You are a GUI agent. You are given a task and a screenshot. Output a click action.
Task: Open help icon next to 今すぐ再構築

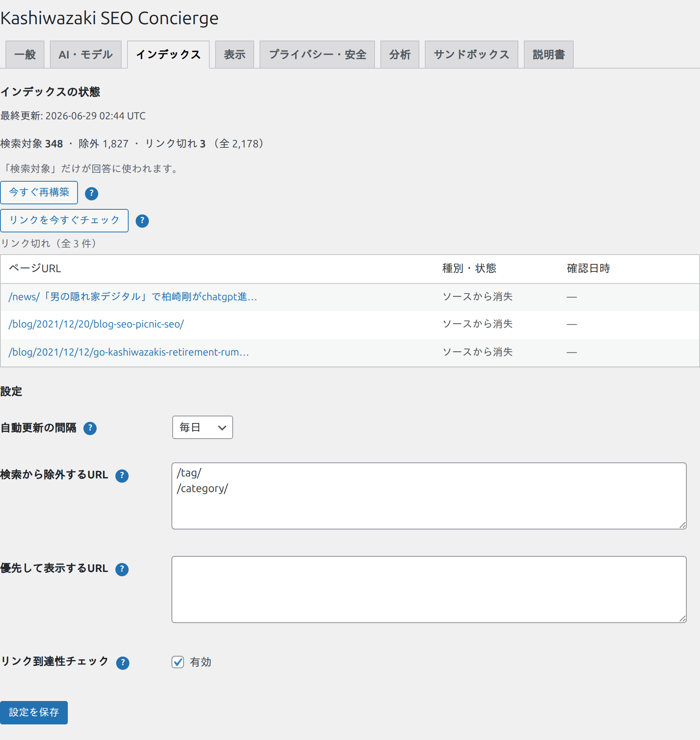tap(92, 193)
